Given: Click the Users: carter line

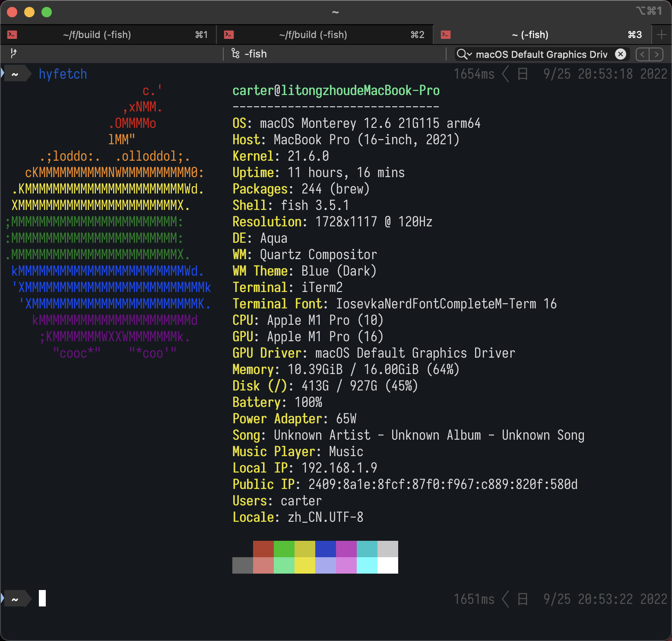Looking at the screenshot, I should coord(277,501).
